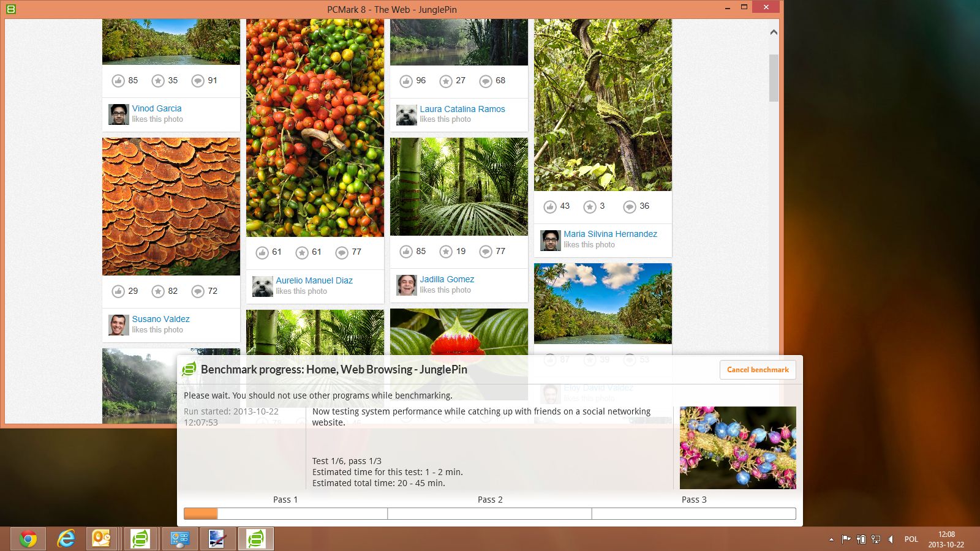Click the vertical scrollbar thumb

coord(774,78)
